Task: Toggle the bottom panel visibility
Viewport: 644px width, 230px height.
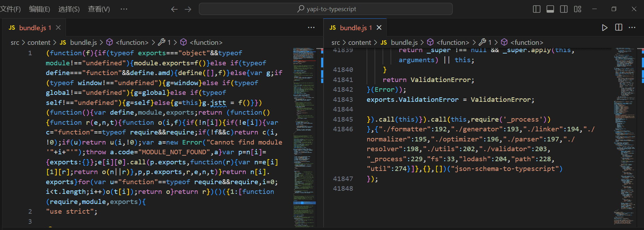Action: pyautogui.click(x=550, y=9)
